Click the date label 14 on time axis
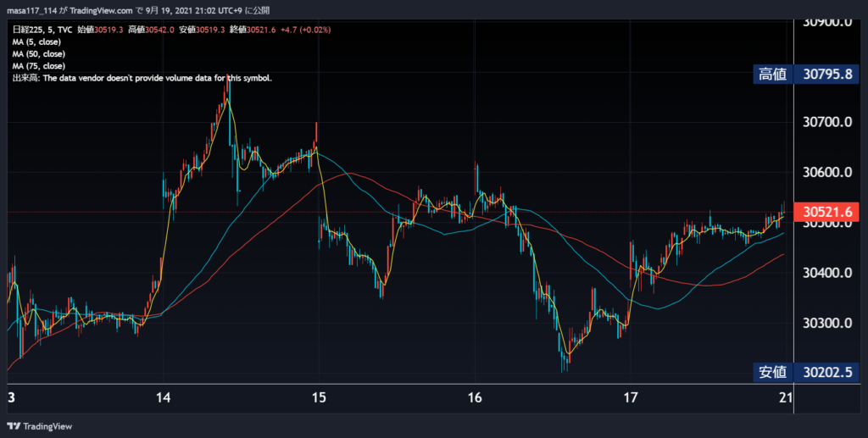 (x=164, y=397)
